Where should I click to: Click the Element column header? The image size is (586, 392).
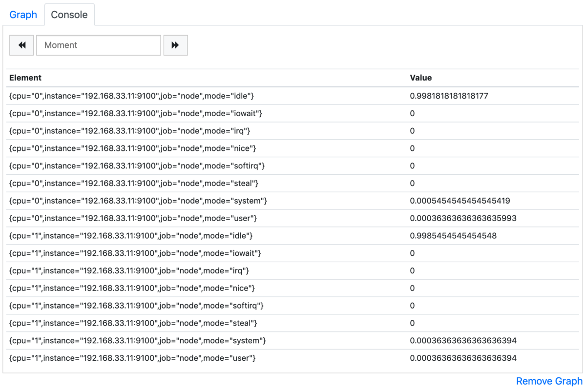coord(25,78)
